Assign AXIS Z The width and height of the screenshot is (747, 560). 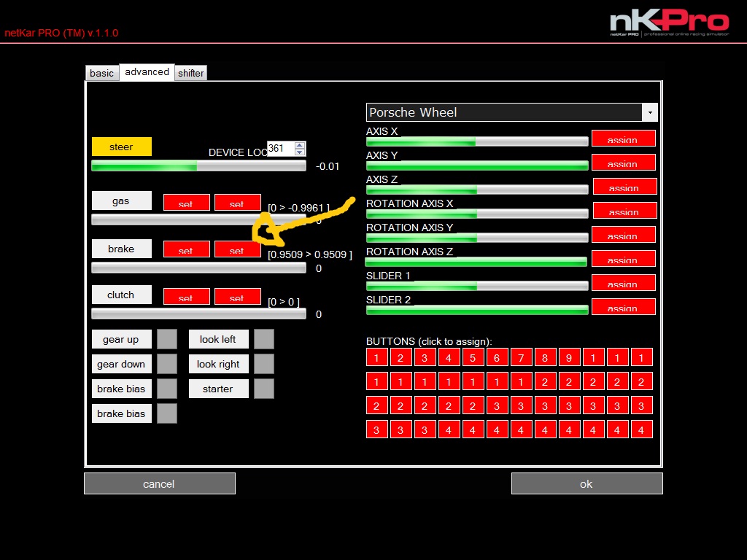[625, 187]
